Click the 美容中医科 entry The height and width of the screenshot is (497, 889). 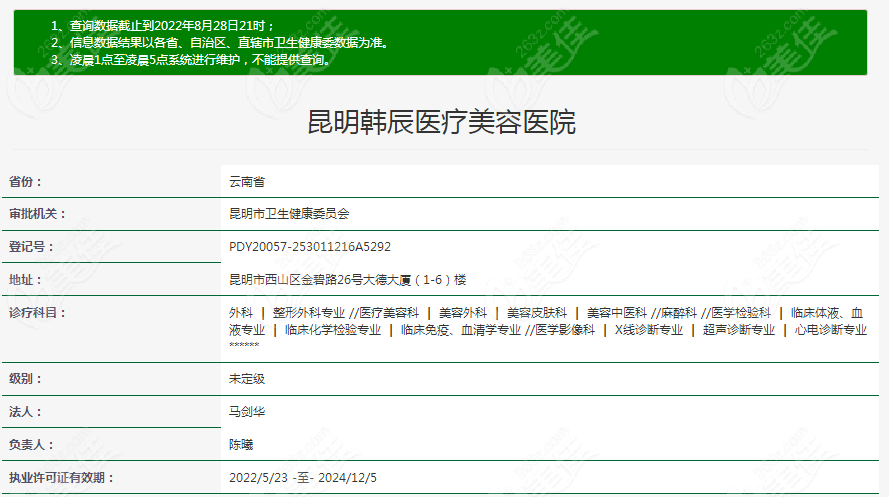(x=616, y=313)
